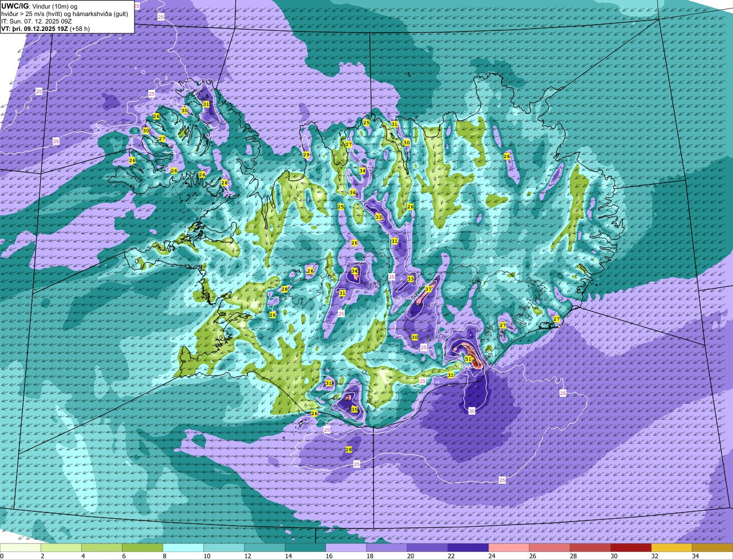Select the yellow '37' gust label
733x560 pixels.
tap(428, 289)
